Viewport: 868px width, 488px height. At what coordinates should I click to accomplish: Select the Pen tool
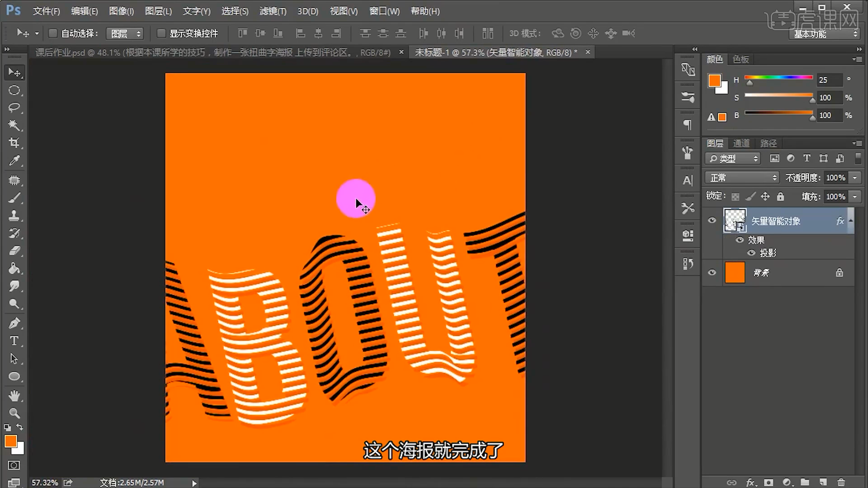pos(14,324)
